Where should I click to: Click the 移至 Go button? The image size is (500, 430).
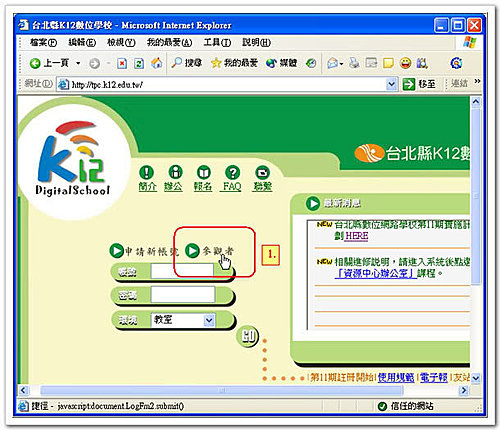tap(419, 84)
